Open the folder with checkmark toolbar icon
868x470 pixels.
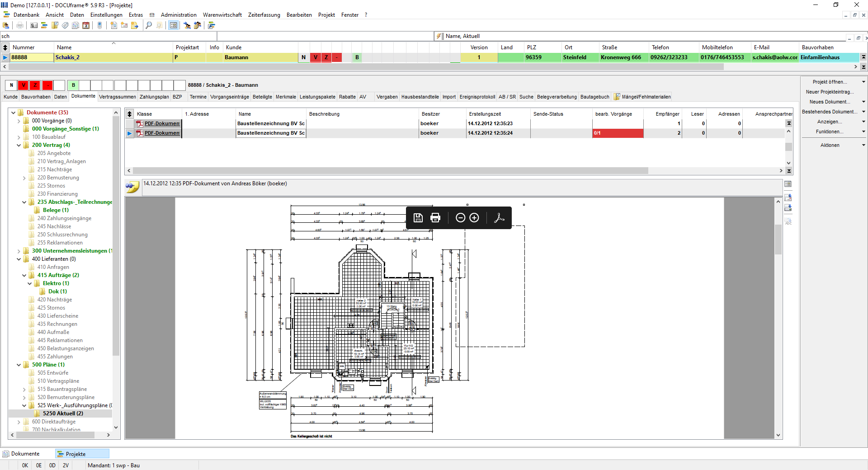pyautogui.click(x=55, y=25)
